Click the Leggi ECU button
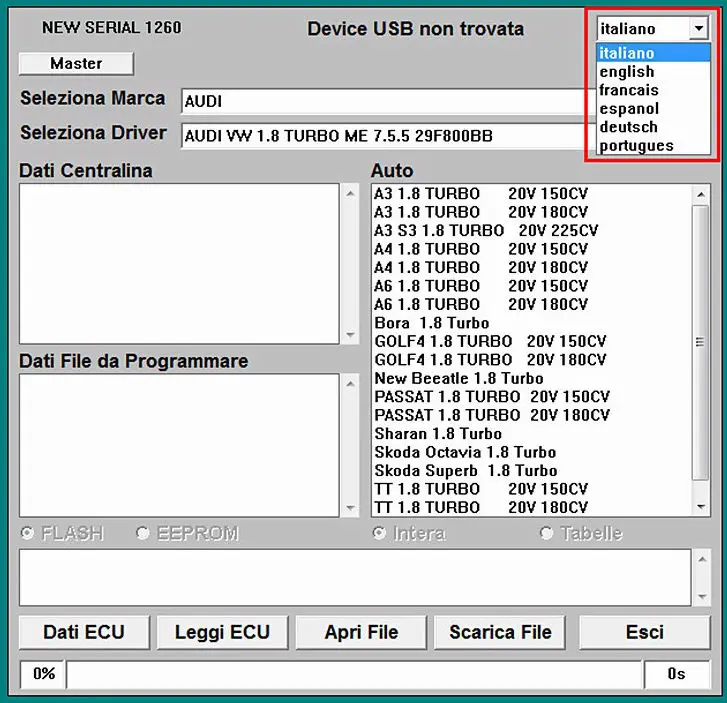Viewport: 727px width, 703px height. click(x=223, y=632)
